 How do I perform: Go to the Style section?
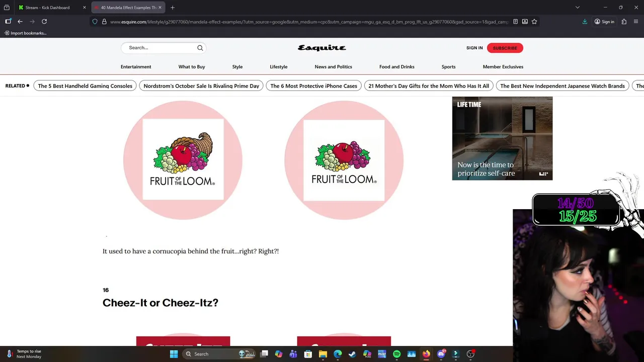pyautogui.click(x=237, y=67)
